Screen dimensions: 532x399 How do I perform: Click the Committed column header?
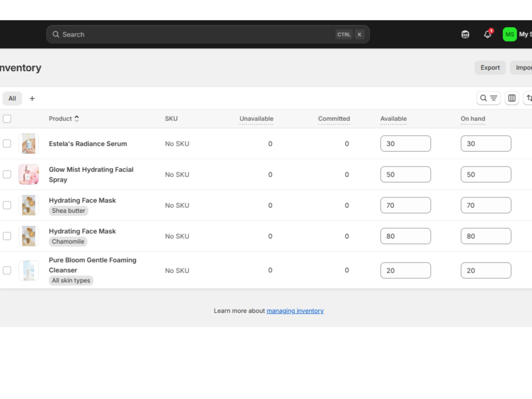pos(334,119)
